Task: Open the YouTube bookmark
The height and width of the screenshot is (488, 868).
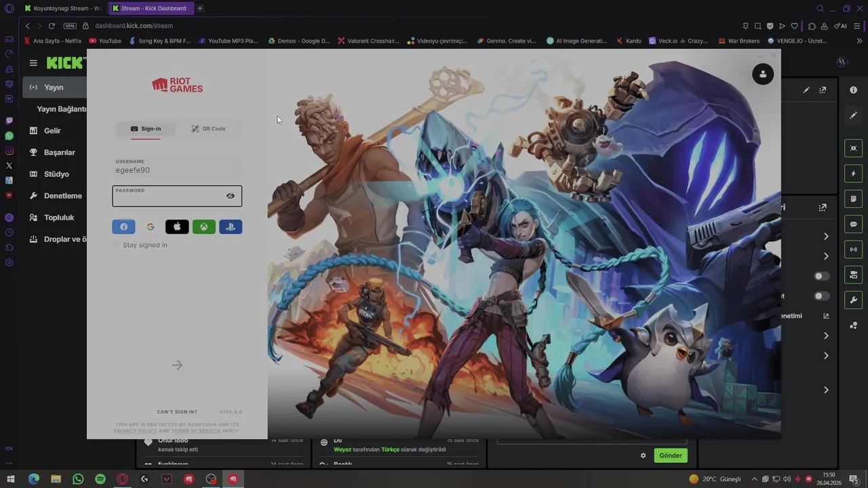Action: [x=105, y=41]
